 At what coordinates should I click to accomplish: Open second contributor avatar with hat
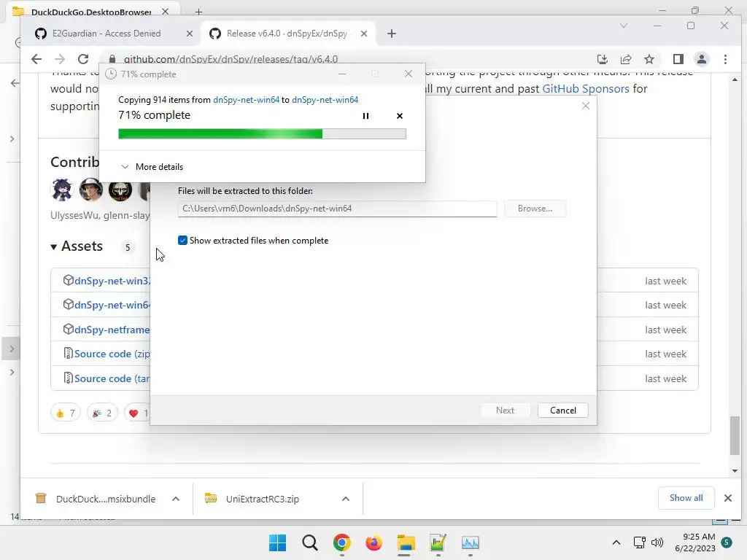(x=91, y=190)
